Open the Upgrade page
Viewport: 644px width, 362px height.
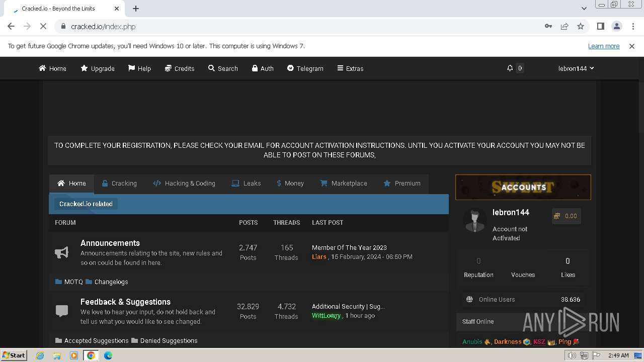pos(98,68)
